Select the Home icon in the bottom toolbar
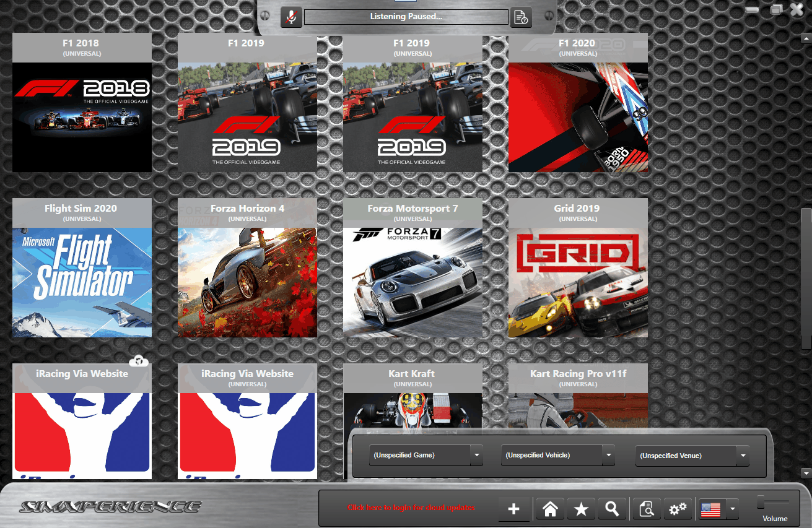The width and height of the screenshot is (812, 528). [x=549, y=508]
